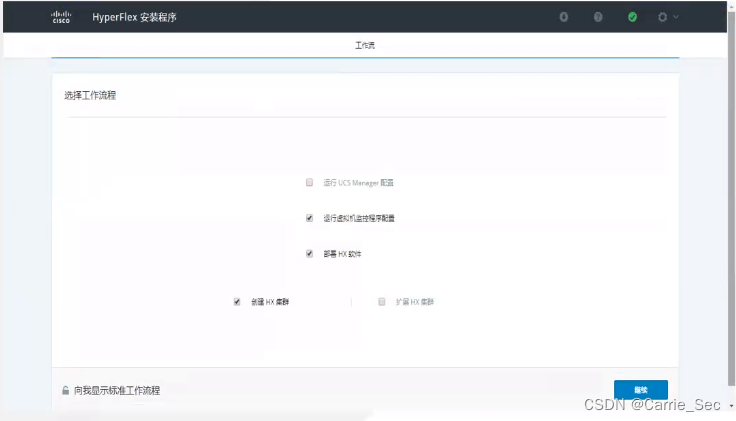Click the vertical scrollbar on the right
Viewport: 736px width, 421px height.
point(731,197)
